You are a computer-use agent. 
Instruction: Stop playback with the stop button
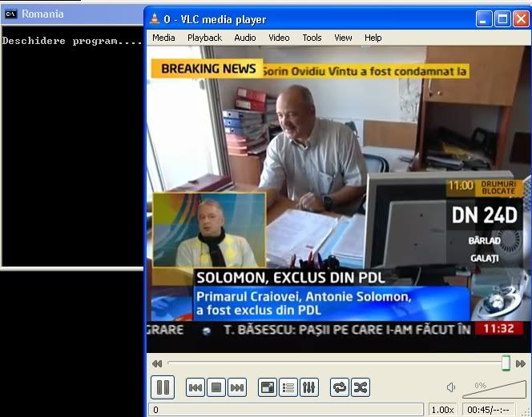click(216, 388)
